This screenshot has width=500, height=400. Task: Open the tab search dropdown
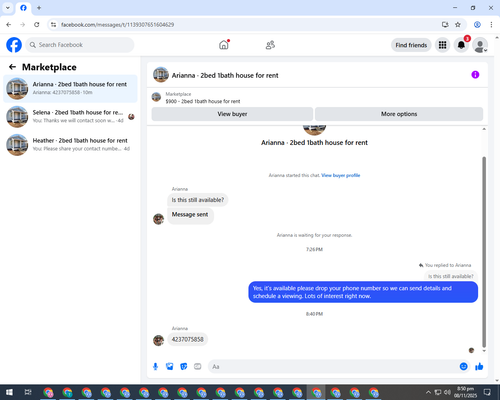click(x=8, y=8)
